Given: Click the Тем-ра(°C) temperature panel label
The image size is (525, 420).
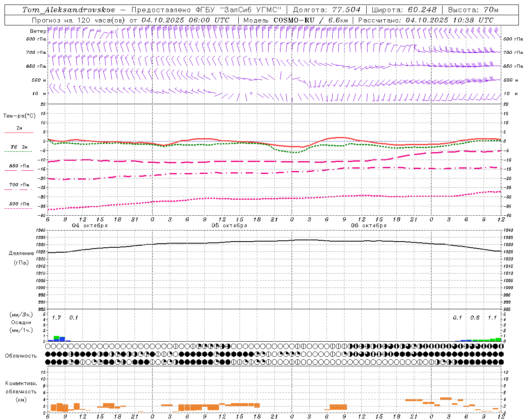Looking at the screenshot, I should (19, 116).
